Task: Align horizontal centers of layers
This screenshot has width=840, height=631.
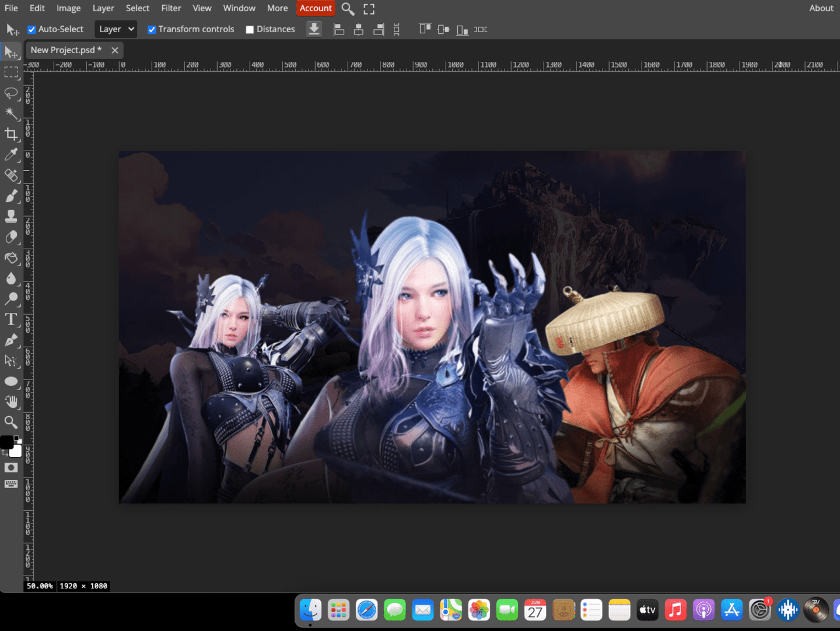Action: point(359,29)
